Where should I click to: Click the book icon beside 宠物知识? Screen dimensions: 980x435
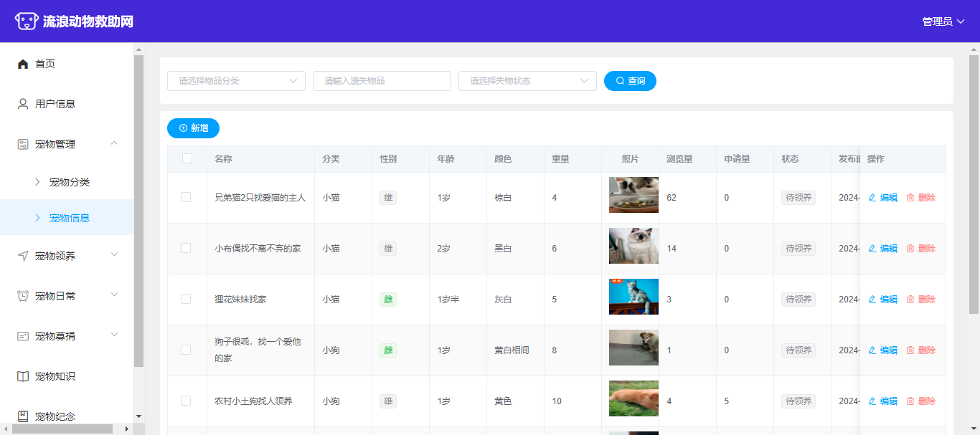tap(23, 376)
